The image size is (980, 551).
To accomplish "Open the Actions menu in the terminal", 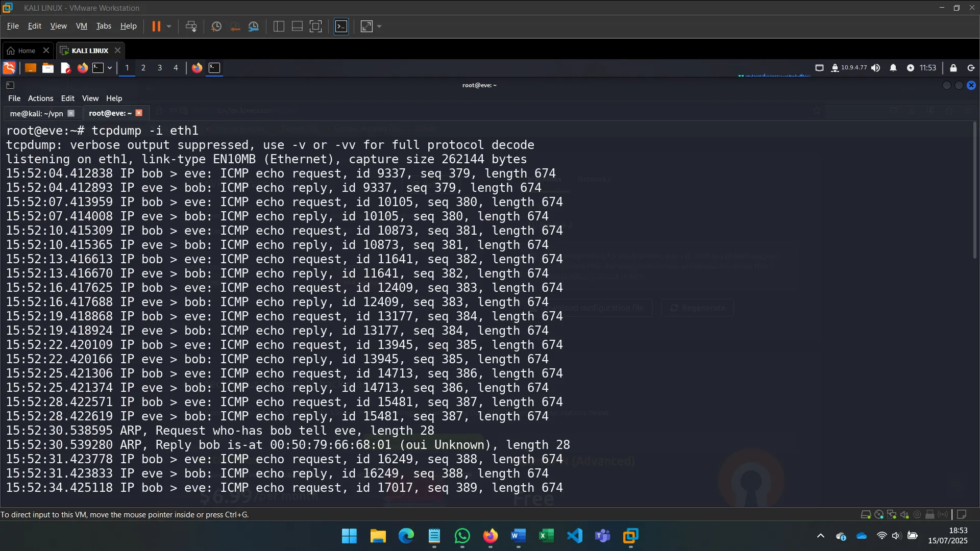I will (40, 98).
